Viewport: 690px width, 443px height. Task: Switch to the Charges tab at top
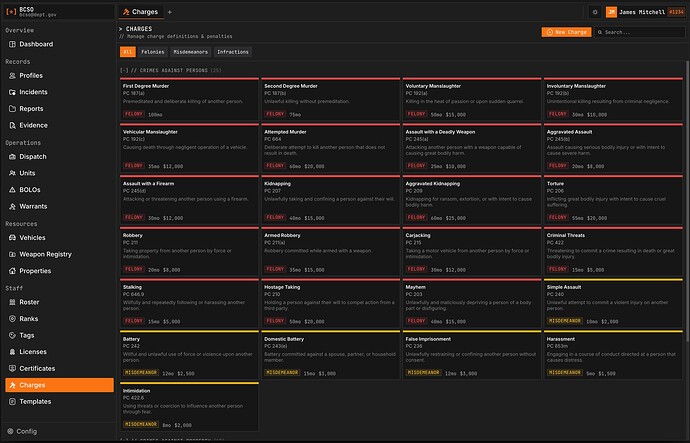pyautogui.click(x=141, y=12)
